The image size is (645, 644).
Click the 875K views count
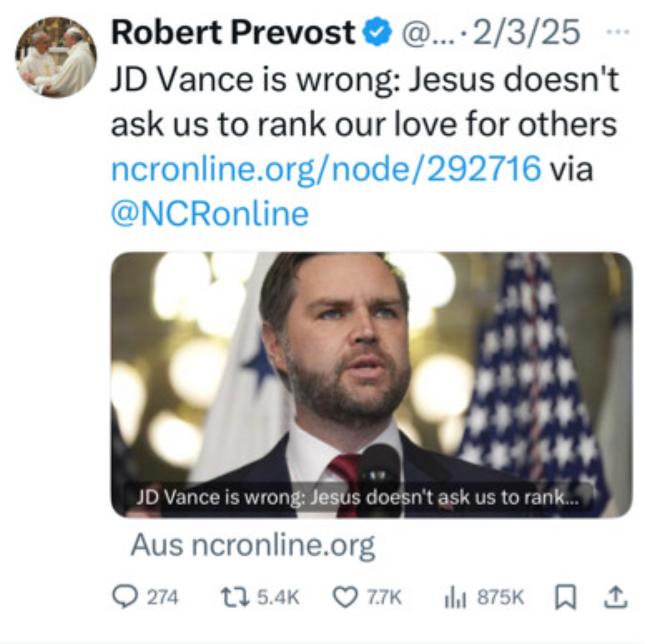(x=500, y=597)
